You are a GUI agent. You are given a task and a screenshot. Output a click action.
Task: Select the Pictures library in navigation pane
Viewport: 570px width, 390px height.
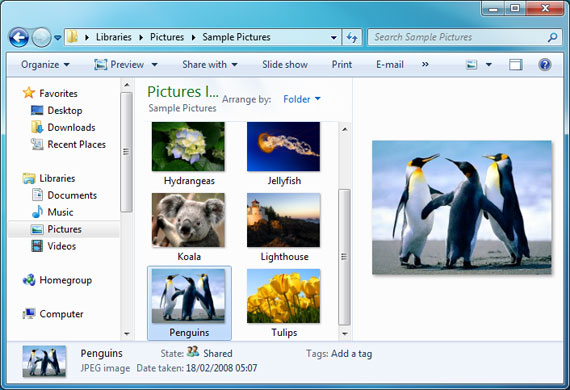pyautogui.click(x=64, y=229)
